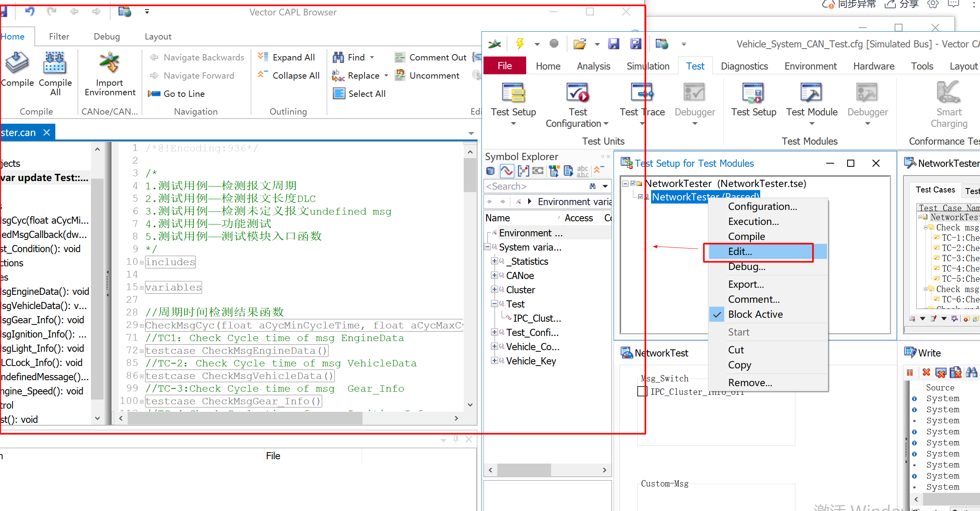The height and width of the screenshot is (511, 980).
Task: Click Select All in the ribbon
Action: (359, 94)
